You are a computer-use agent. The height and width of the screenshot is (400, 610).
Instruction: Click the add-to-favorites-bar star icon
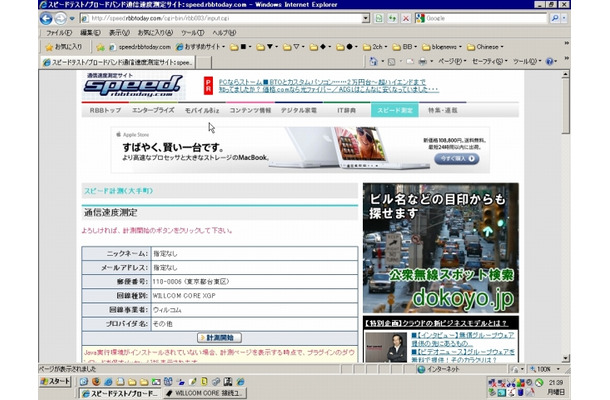(x=100, y=47)
